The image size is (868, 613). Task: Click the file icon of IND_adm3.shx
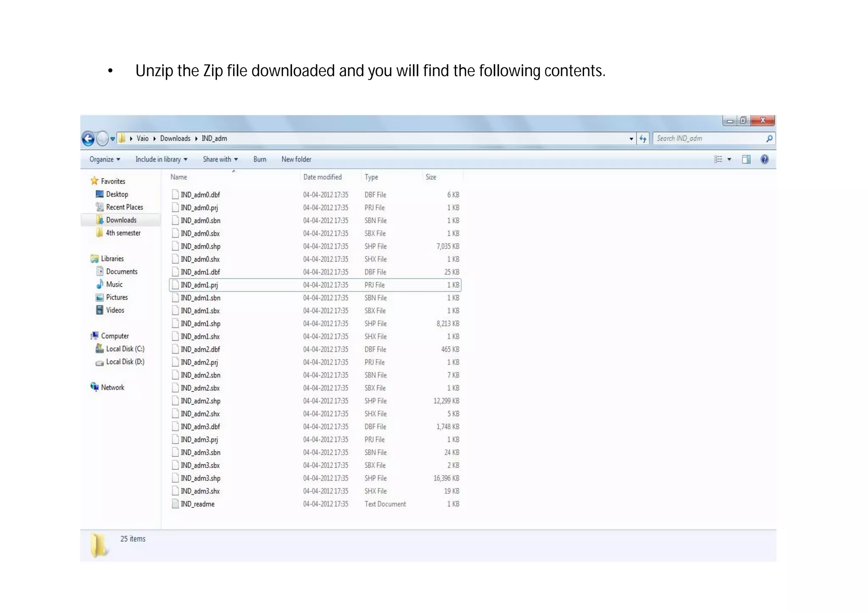tap(175, 491)
